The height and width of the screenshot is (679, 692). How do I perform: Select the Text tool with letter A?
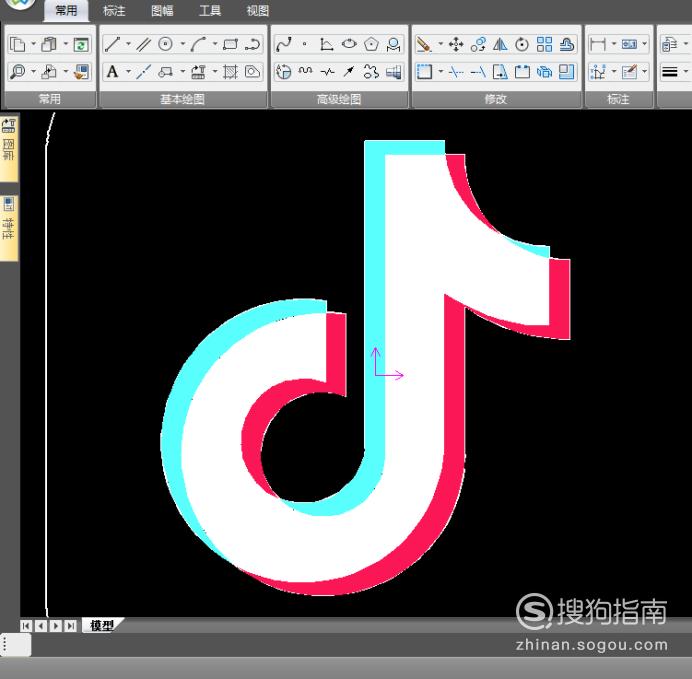coord(112,71)
